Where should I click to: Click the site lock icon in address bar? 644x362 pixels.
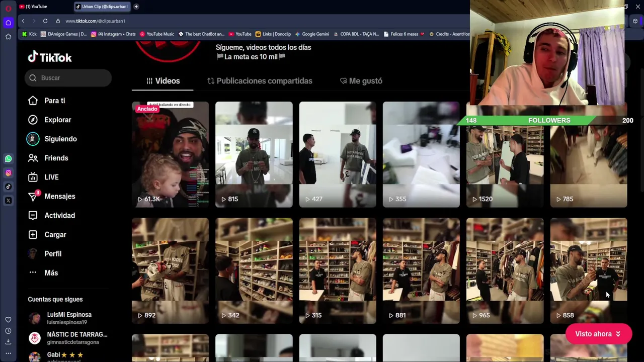(58, 21)
